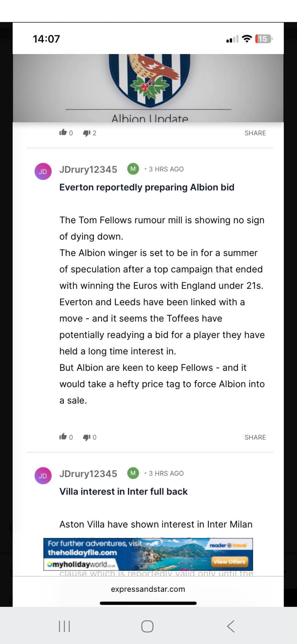Viewport: 297px width, 644px height.
Task: Tap JD avatar beside Everton post
Action: (x=43, y=171)
